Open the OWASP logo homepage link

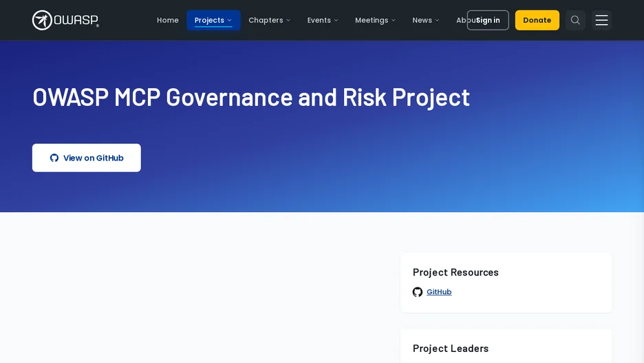[x=66, y=20]
